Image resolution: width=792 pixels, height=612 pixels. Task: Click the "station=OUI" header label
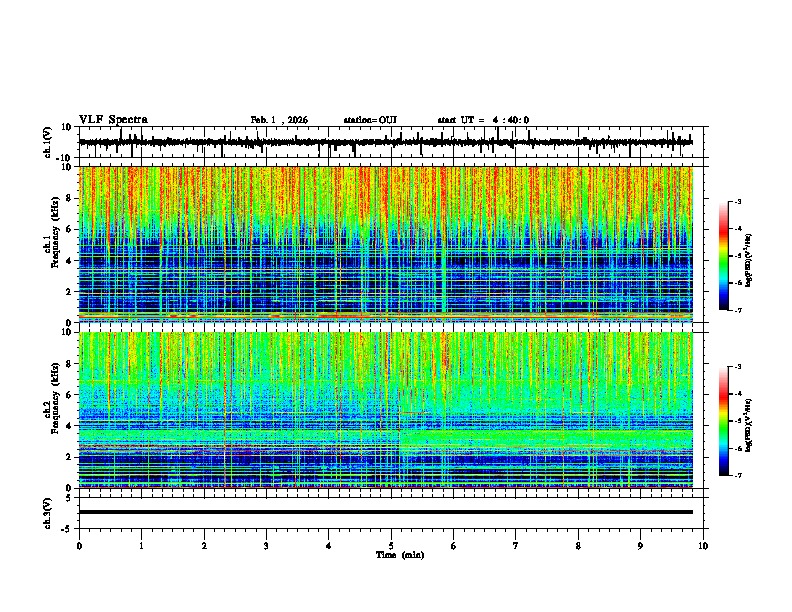click(x=370, y=120)
